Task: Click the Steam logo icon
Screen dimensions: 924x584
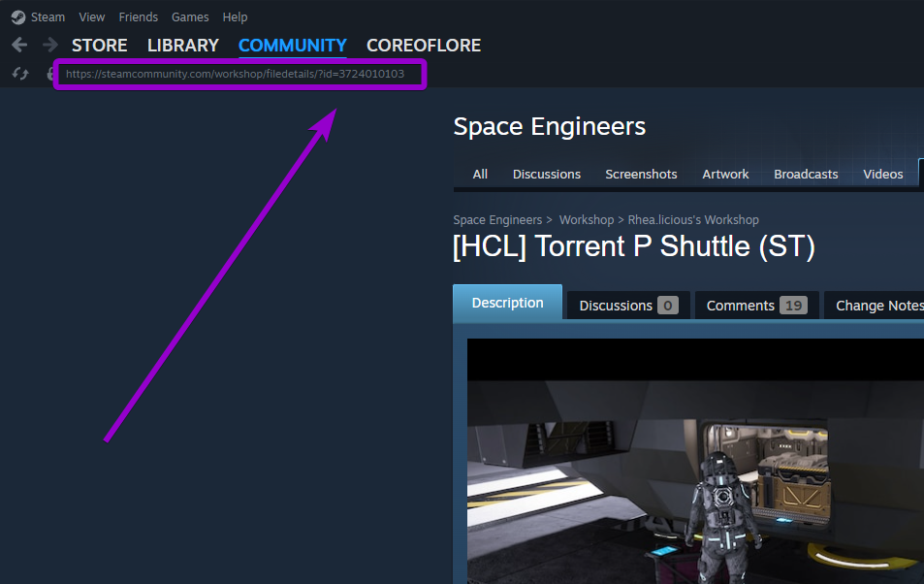Action: (18, 17)
